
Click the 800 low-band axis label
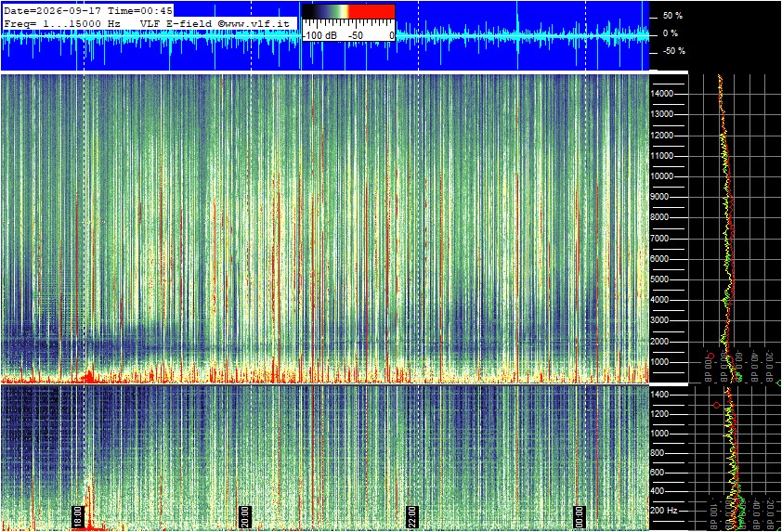coord(658,453)
